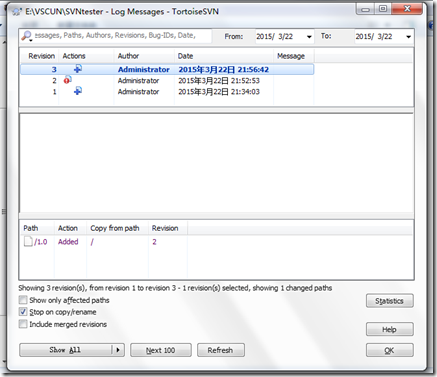Click Administrator author in revision 1 row

tap(138, 92)
